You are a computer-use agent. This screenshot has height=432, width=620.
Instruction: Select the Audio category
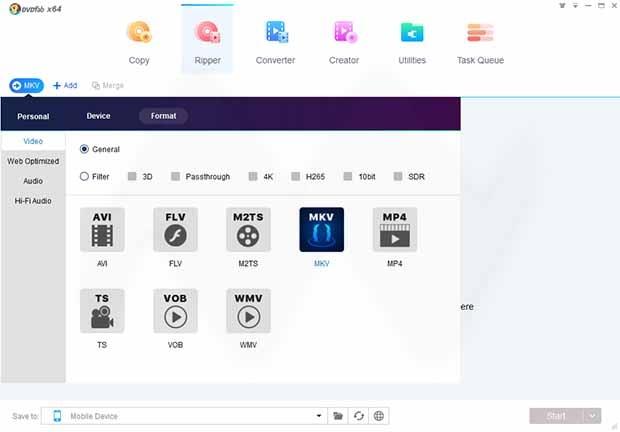pos(33,181)
